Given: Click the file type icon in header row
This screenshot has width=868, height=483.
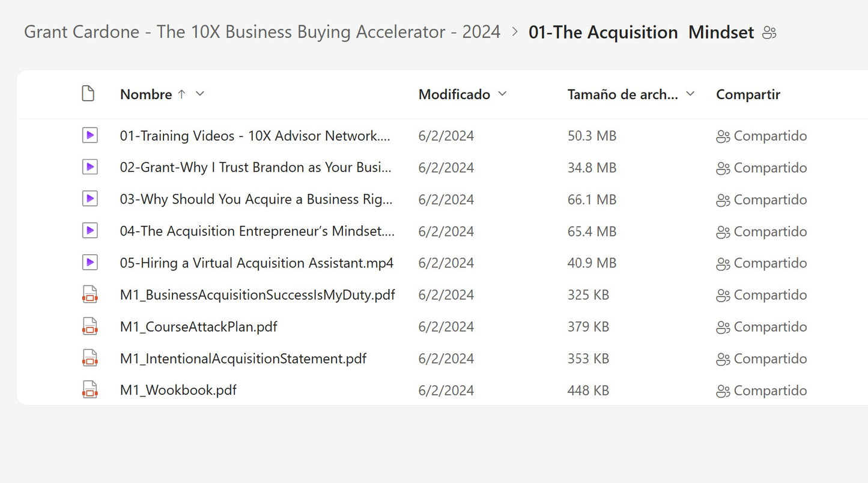Looking at the screenshot, I should click(88, 94).
